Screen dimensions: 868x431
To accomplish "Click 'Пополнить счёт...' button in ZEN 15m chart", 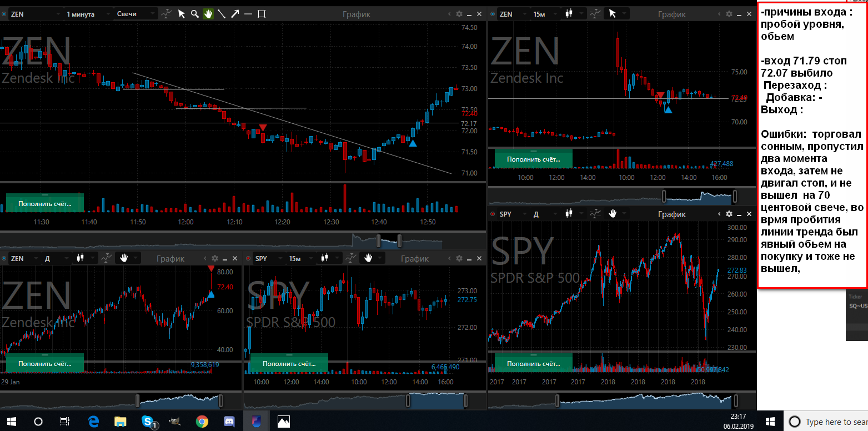I will [x=533, y=159].
